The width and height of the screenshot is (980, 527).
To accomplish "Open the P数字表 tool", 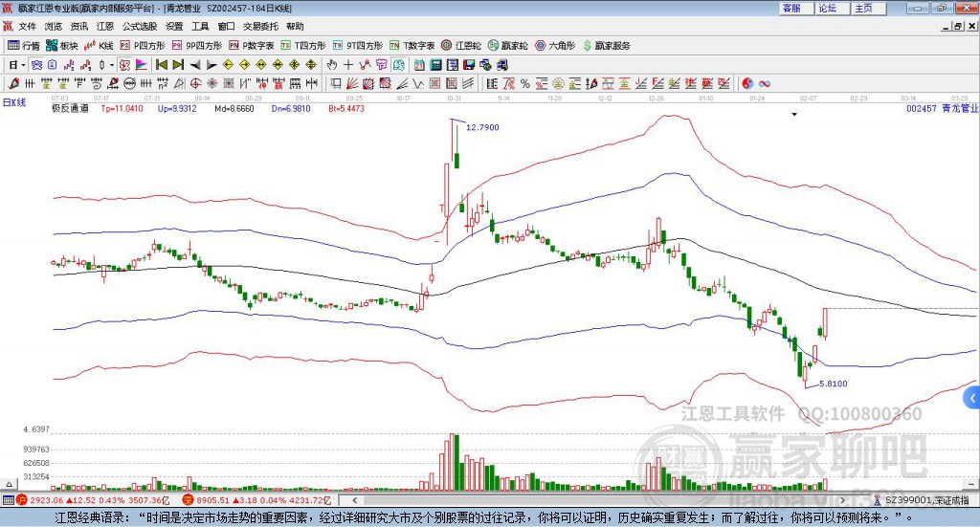I will 252,46.
